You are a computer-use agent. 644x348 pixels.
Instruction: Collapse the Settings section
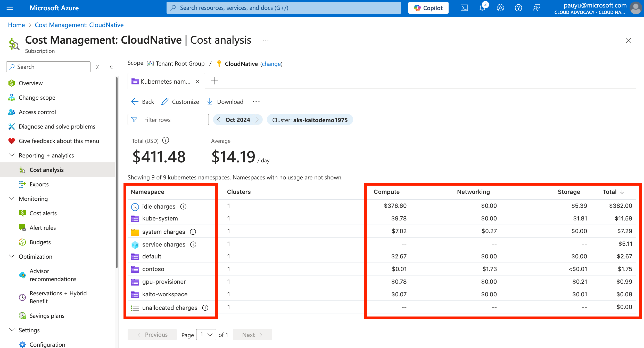[12, 330]
